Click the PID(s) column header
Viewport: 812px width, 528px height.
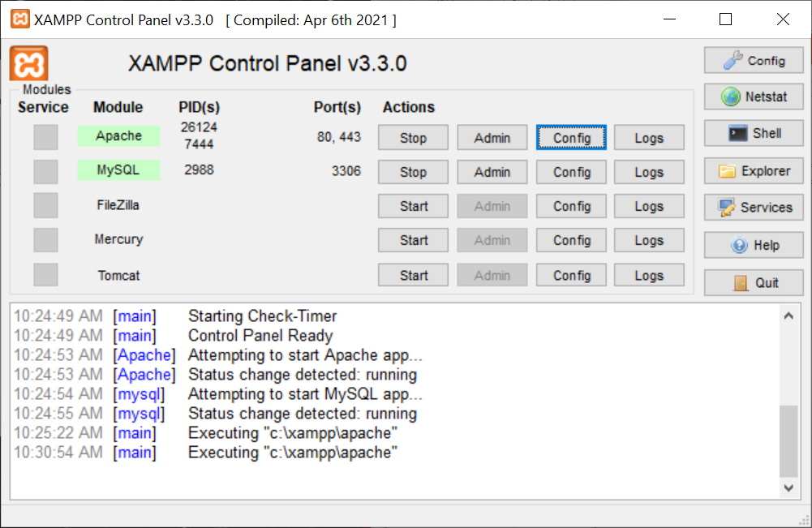tap(200, 107)
